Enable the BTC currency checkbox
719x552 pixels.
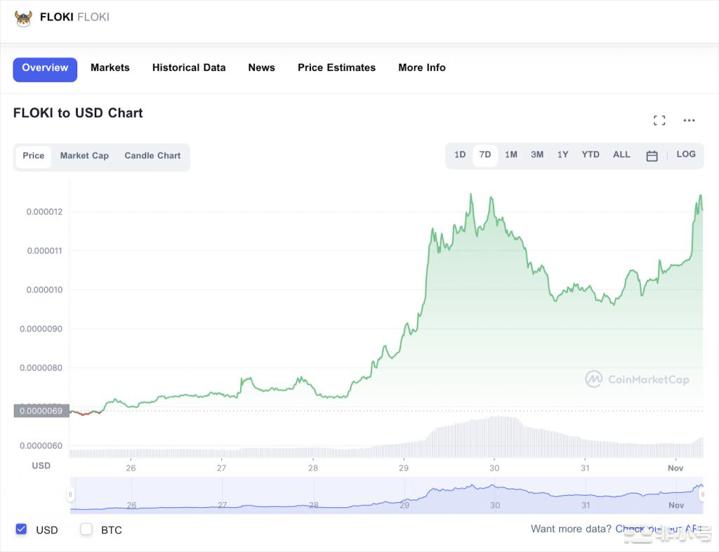[86, 529]
